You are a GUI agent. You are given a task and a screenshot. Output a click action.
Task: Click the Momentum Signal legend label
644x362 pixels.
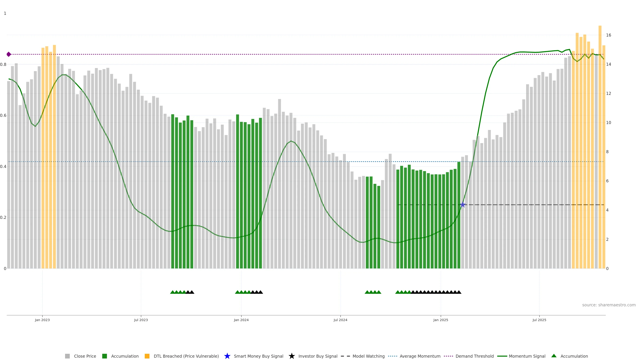click(x=527, y=356)
